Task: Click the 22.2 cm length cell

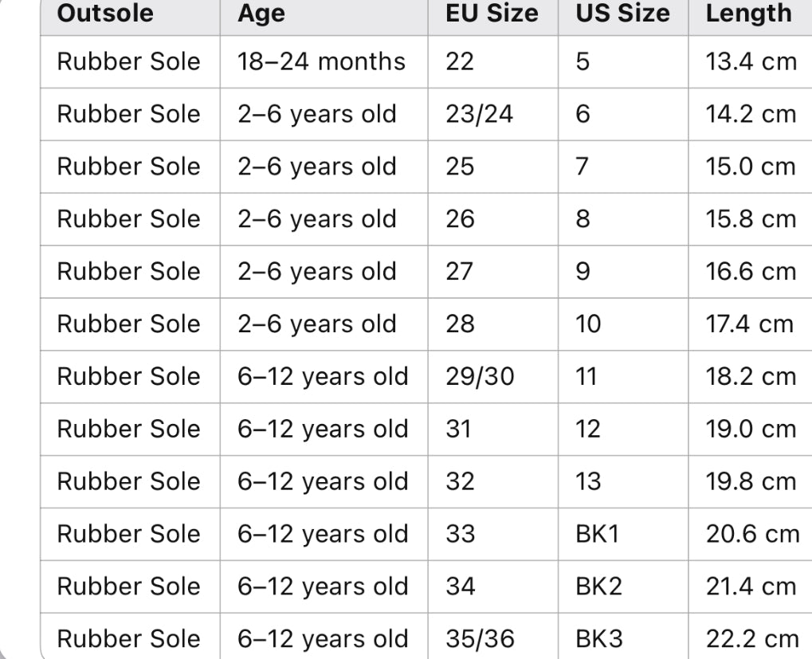Action: coord(751,638)
